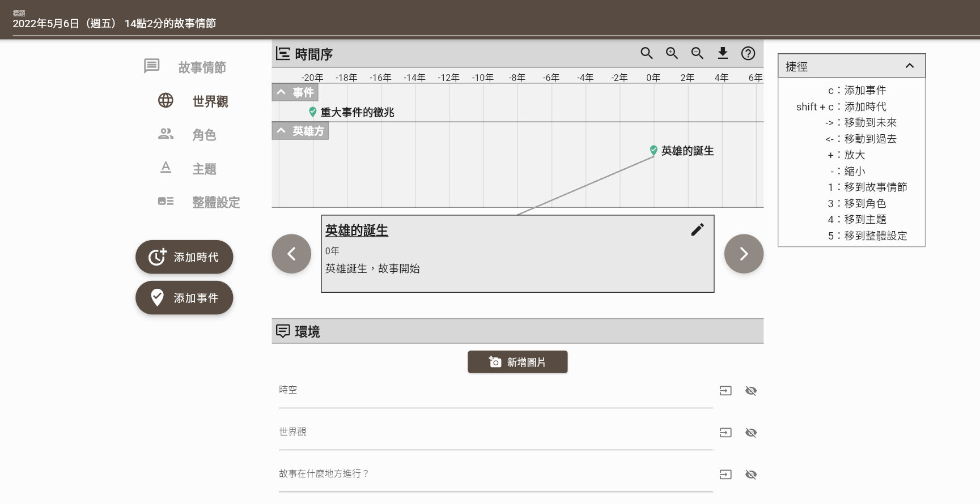Click the import icon beside the 世界觀 field
Image resolution: width=980 pixels, height=504 pixels.
pyautogui.click(x=726, y=433)
